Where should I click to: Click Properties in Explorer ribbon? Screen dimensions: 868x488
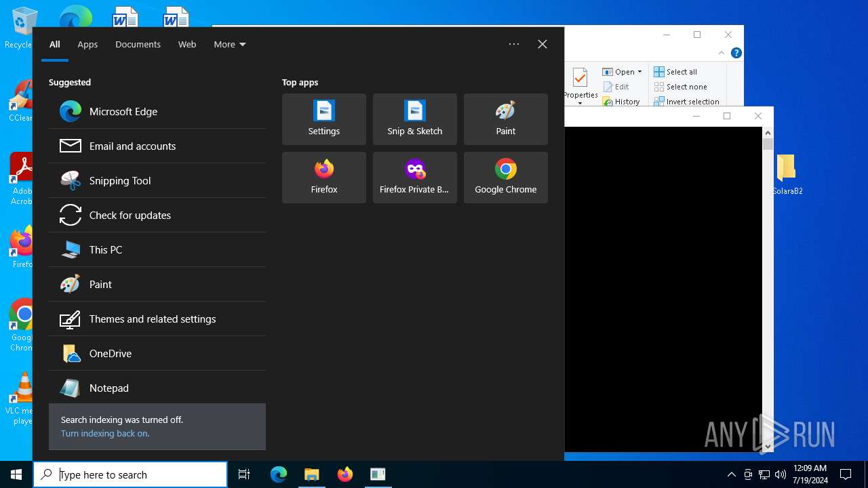[x=580, y=86]
